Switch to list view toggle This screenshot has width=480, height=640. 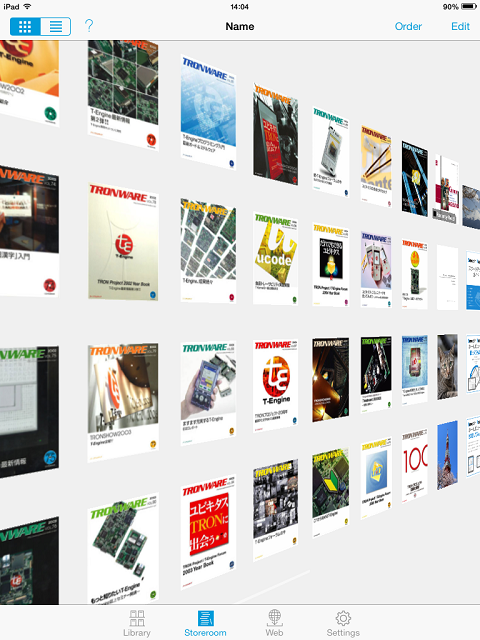point(56,27)
